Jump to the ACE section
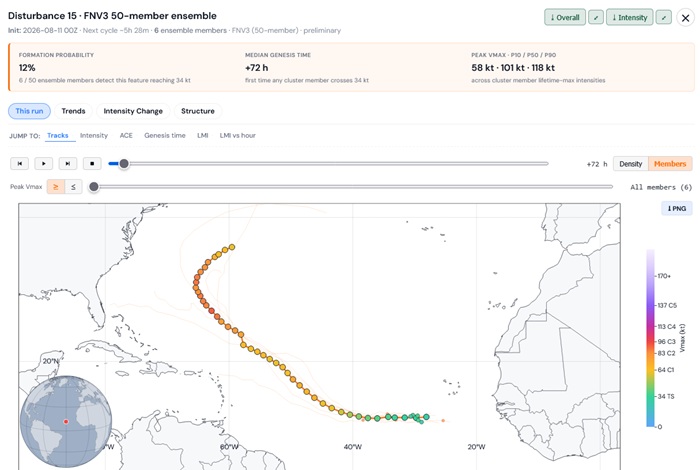The width and height of the screenshot is (700, 470). pyautogui.click(x=126, y=135)
